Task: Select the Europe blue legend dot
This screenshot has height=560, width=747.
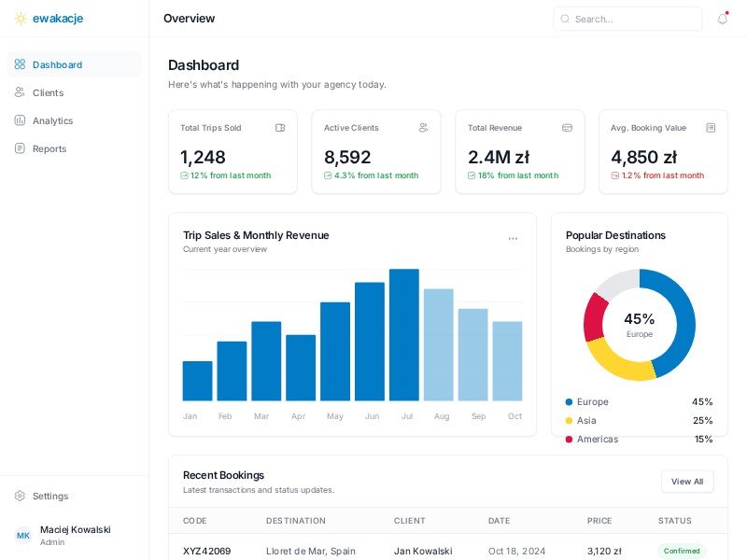Action: pyautogui.click(x=570, y=402)
